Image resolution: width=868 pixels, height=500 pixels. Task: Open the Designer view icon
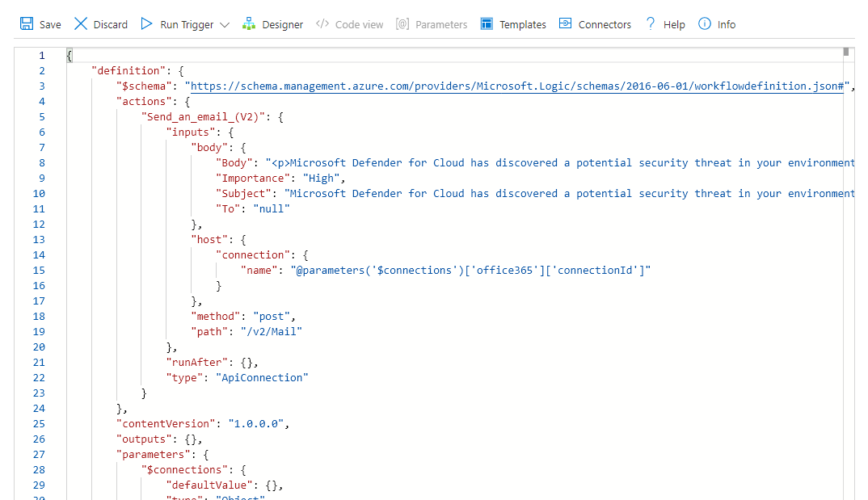click(249, 24)
